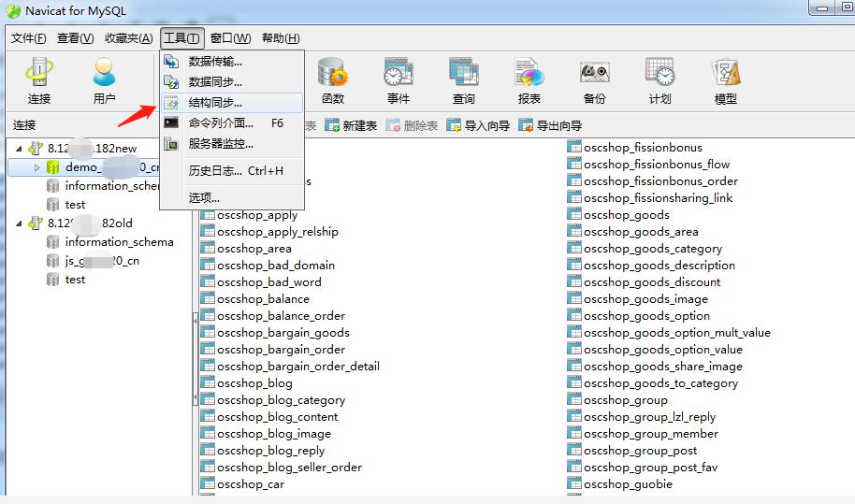Open the 文件(F) menu
Viewport: 855px width, 504px height.
28,38
